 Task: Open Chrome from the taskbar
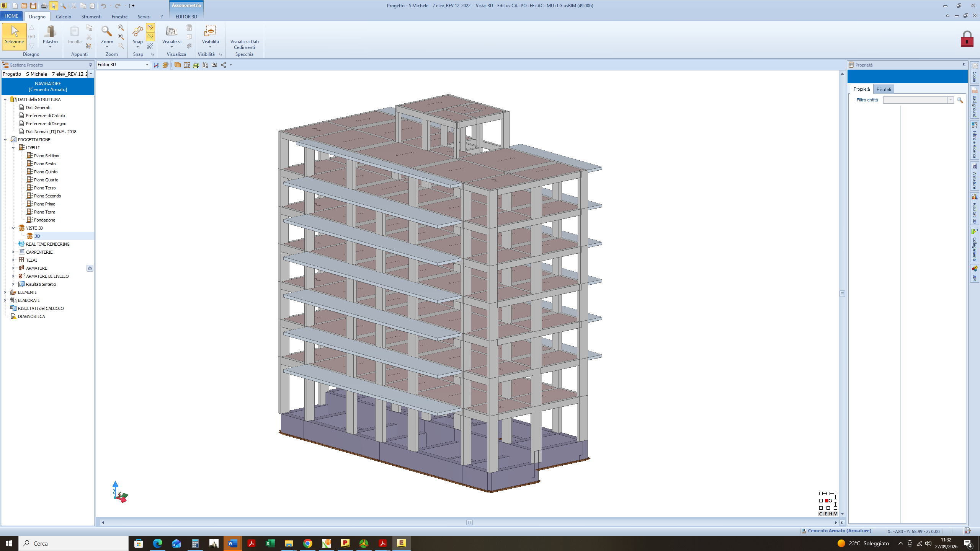coord(308,543)
